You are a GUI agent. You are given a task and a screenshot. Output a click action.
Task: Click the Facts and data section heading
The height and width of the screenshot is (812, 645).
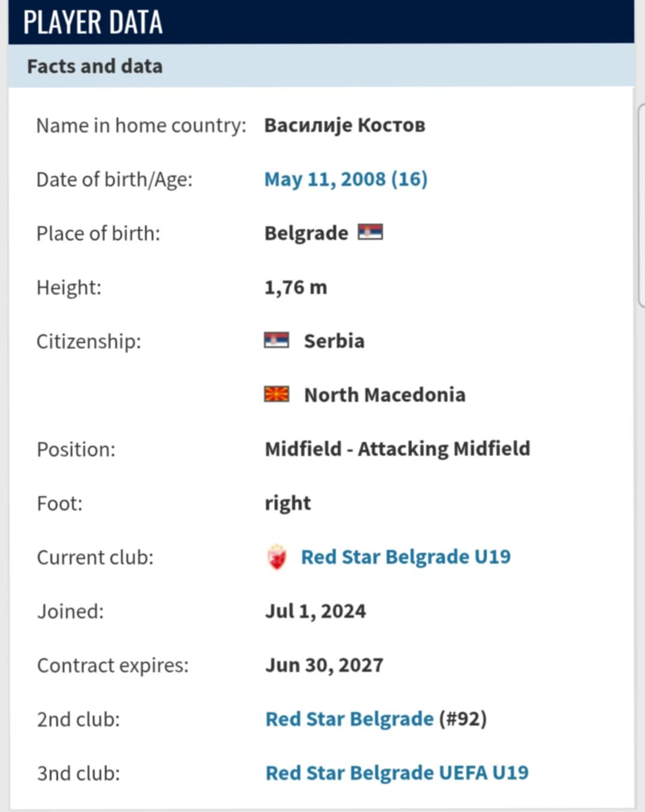tap(95, 66)
